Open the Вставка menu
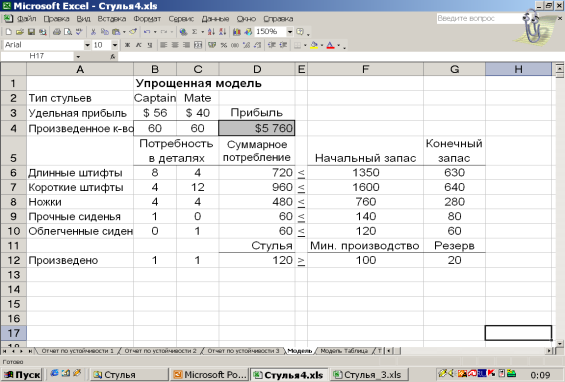 click(x=112, y=19)
